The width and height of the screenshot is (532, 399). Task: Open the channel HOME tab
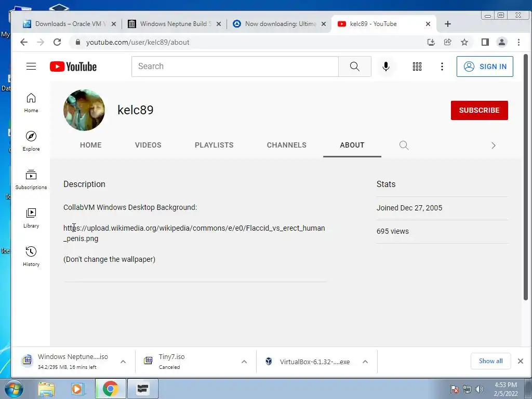(90, 145)
